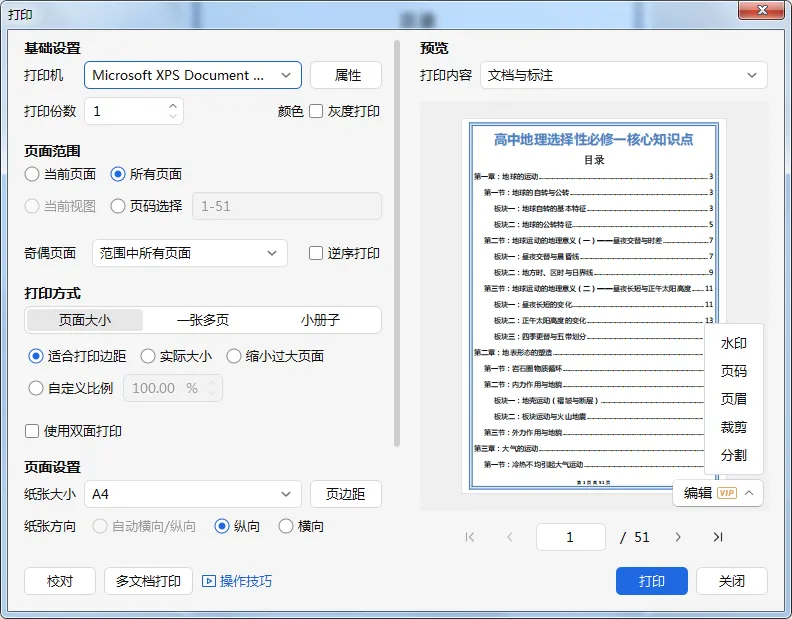The height and width of the screenshot is (619, 792).
Task: Select 适合打印边距 option
Action: (x=36, y=356)
